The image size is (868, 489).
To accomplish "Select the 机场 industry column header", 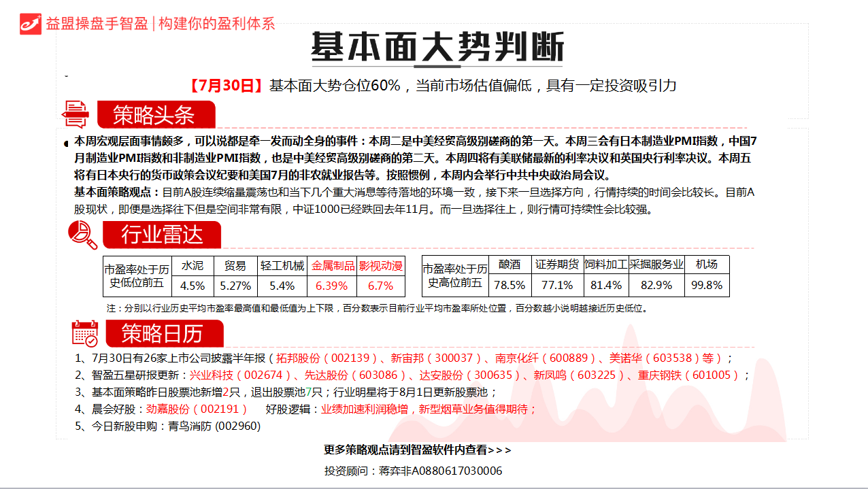I will [707, 265].
